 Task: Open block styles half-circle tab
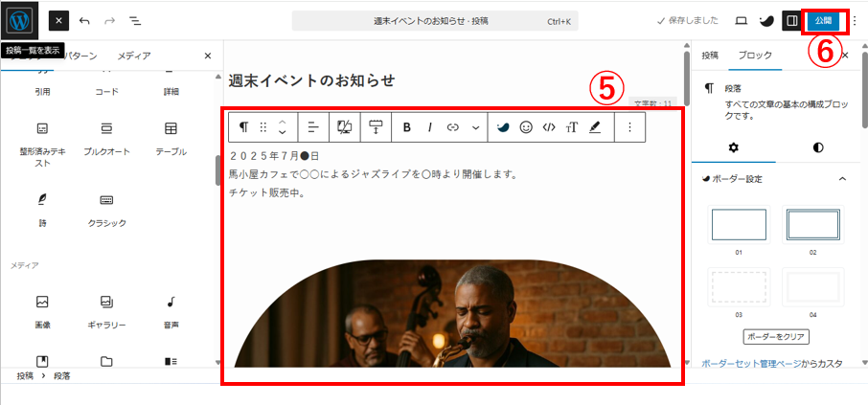click(x=818, y=147)
